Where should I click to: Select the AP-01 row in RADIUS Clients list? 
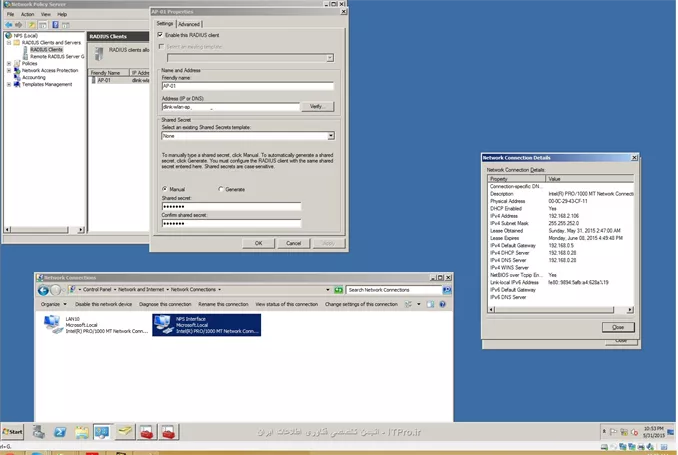pyautogui.click(x=119, y=80)
